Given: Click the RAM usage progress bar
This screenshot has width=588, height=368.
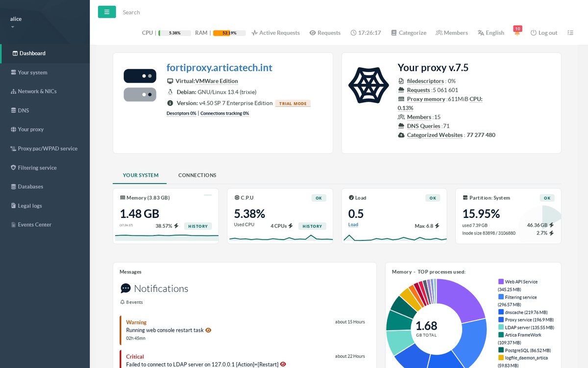Looking at the screenshot, I should pos(229,33).
